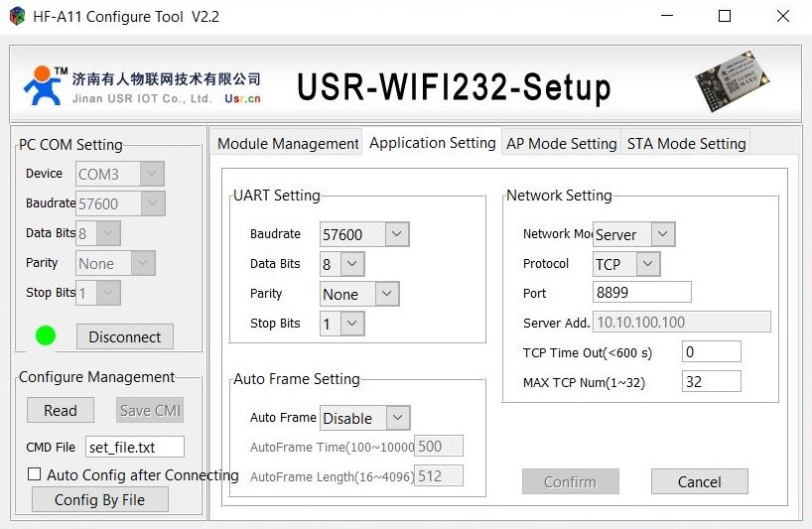Switch to the AP Mode Setting tab
Image resolution: width=812 pixels, height=529 pixels.
562,143
